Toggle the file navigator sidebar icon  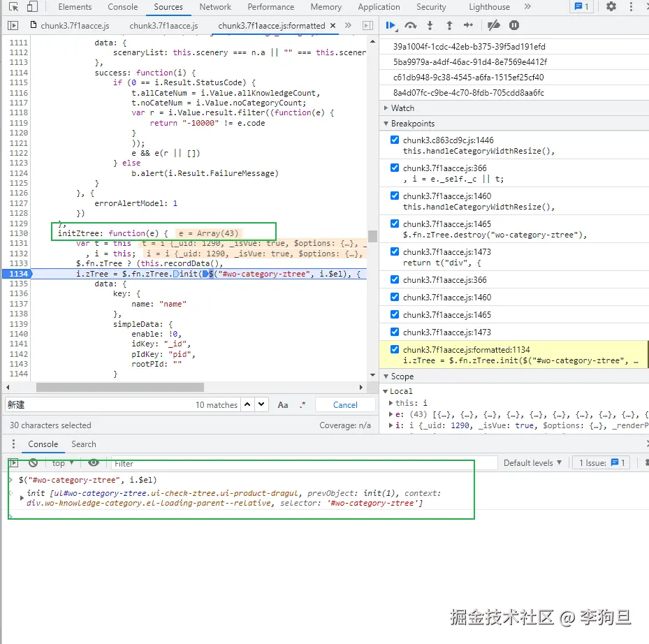point(13,26)
